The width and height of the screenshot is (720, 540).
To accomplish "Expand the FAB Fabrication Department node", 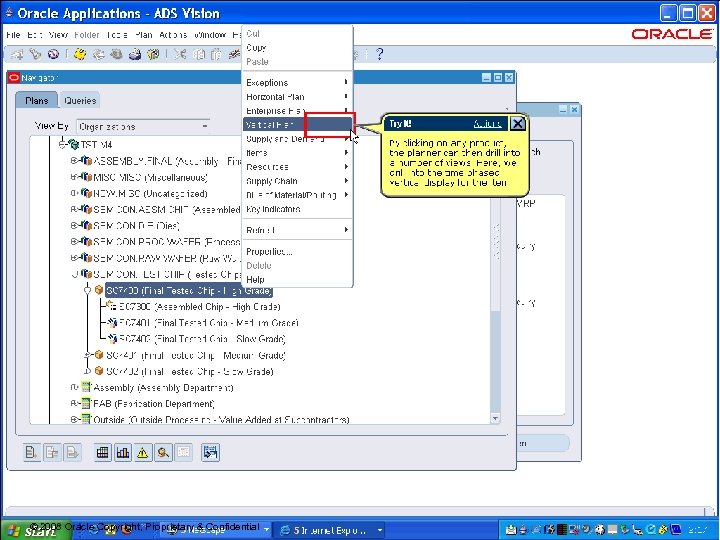I will tap(73, 404).
